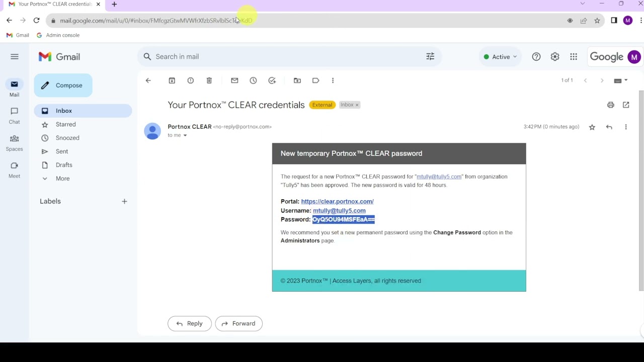Viewport: 644px width, 362px height.
Task: Switch to Spaces in the sidebar
Action: click(x=14, y=143)
